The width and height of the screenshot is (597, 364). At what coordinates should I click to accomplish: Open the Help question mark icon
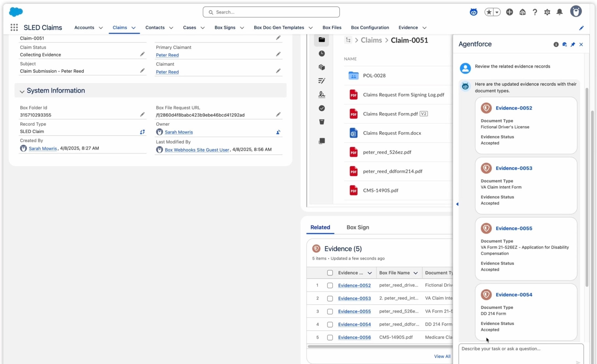click(535, 12)
